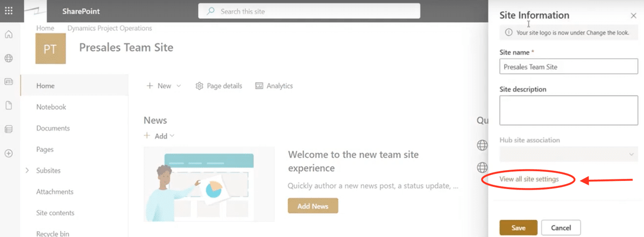Click the Add News button
Image resolution: width=644 pixels, height=237 pixels.
tap(313, 206)
